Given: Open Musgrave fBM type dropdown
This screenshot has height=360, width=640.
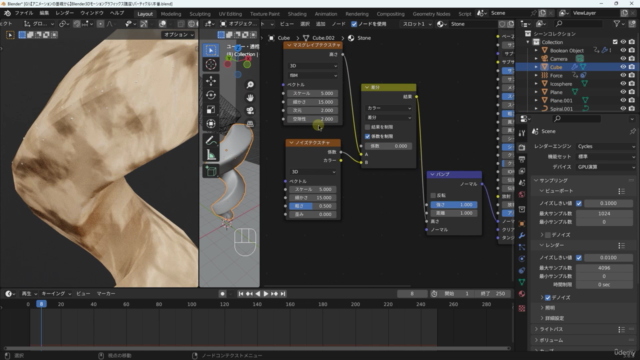Looking at the screenshot, I should pyautogui.click(x=313, y=76).
